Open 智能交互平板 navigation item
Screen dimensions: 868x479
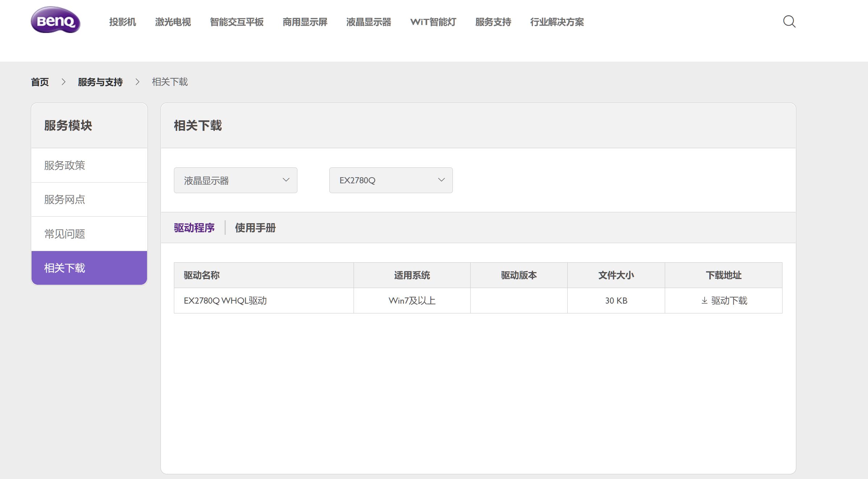tap(237, 22)
